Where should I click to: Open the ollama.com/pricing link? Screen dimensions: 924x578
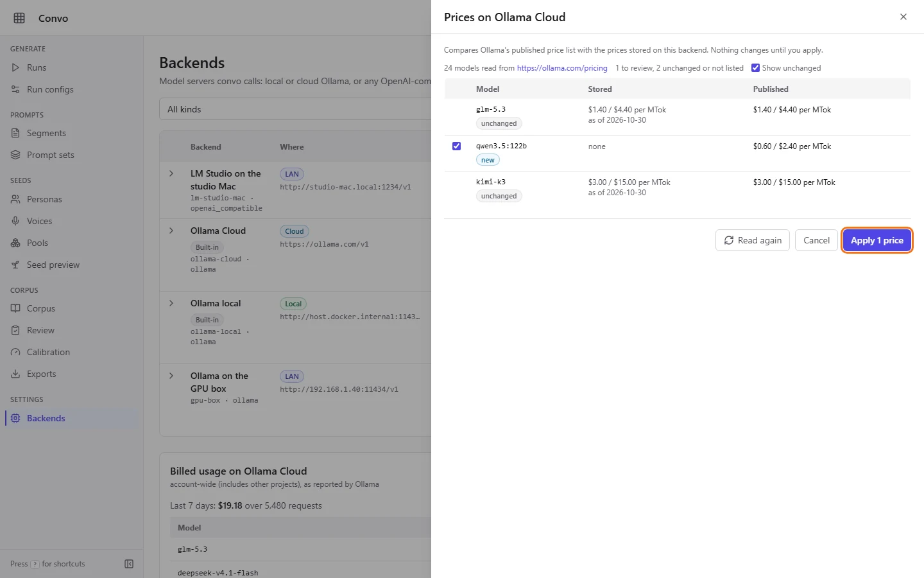pyautogui.click(x=562, y=68)
